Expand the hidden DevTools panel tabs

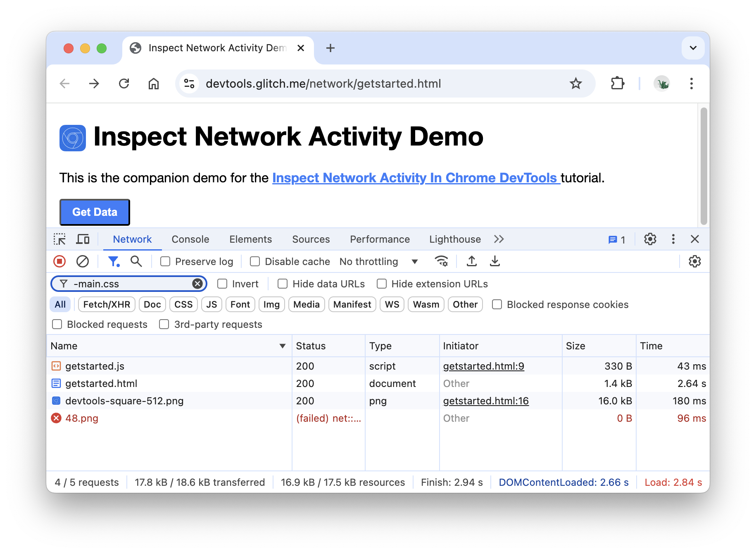(x=499, y=239)
